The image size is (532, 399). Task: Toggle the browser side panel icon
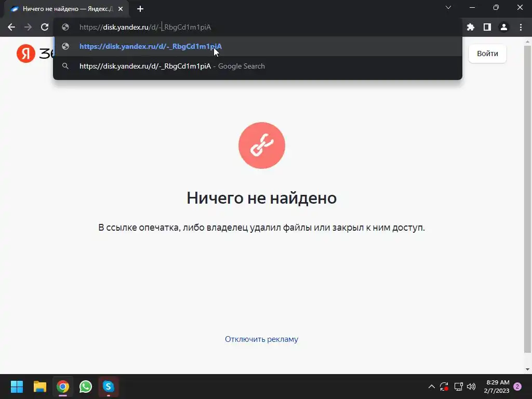487,27
